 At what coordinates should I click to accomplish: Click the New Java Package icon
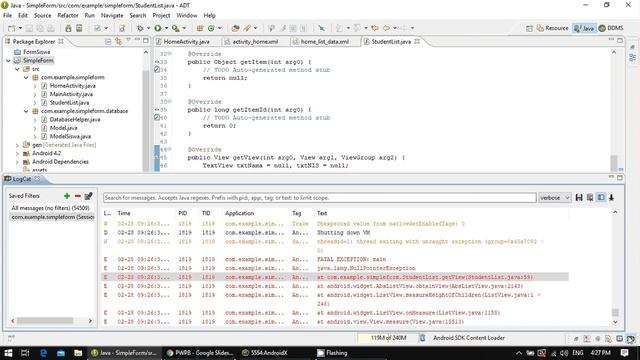pyautogui.click(x=200, y=28)
